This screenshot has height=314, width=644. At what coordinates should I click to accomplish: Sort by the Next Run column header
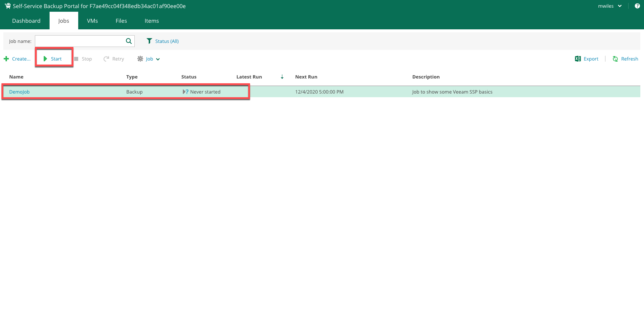click(306, 77)
